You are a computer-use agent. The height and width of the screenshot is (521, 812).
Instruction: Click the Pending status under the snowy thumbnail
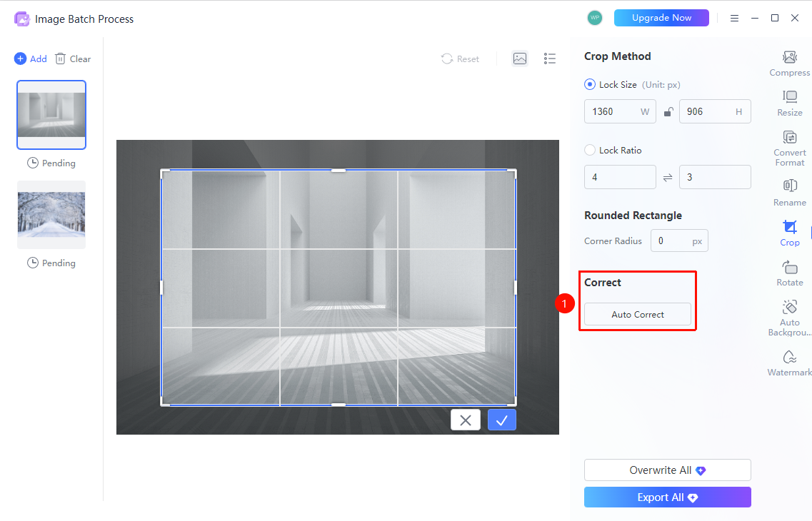tap(51, 263)
